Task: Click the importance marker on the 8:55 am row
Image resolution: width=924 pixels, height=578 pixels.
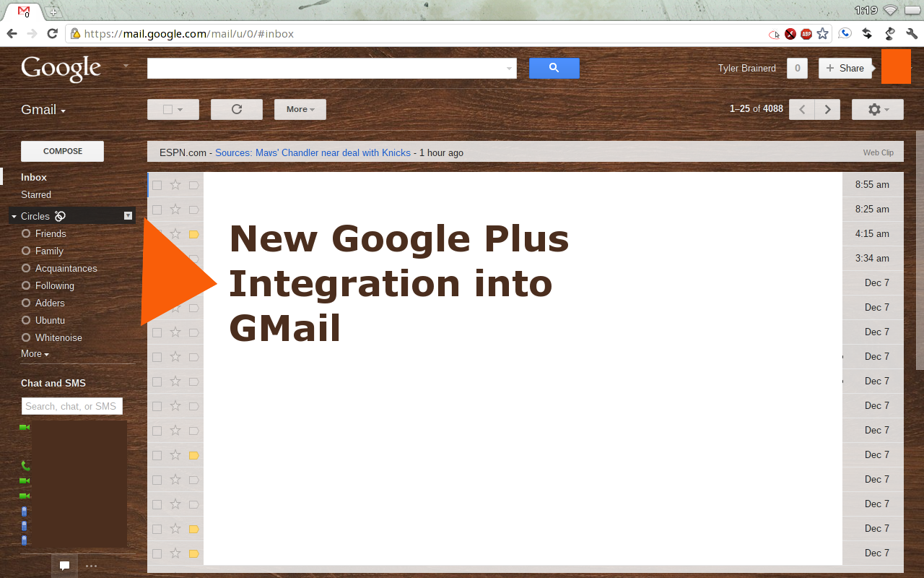Action: coord(193,185)
